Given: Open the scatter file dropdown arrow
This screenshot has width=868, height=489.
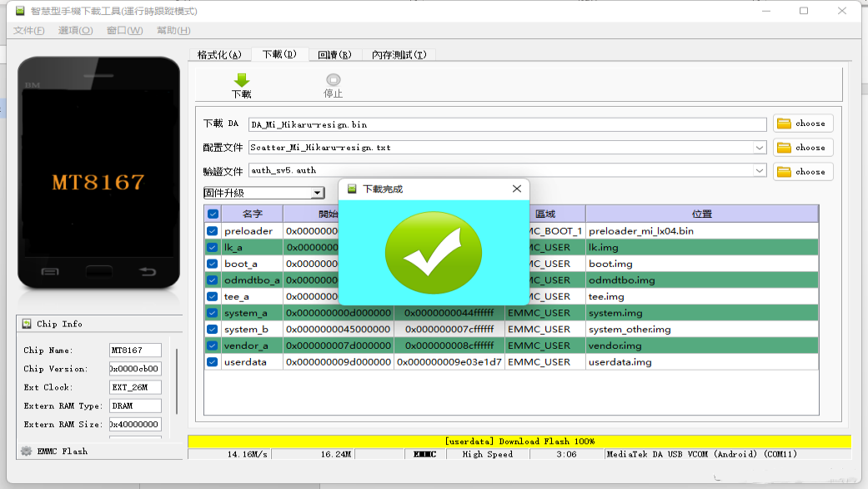Looking at the screenshot, I should (759, 147).
